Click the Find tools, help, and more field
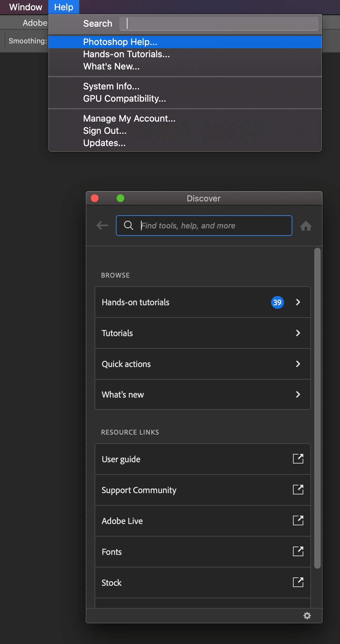The image size is (340, 644). [204, 225]
